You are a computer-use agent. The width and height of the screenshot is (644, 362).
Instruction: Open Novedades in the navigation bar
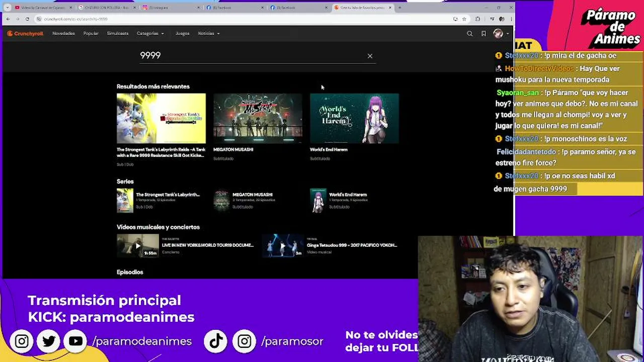63,34
